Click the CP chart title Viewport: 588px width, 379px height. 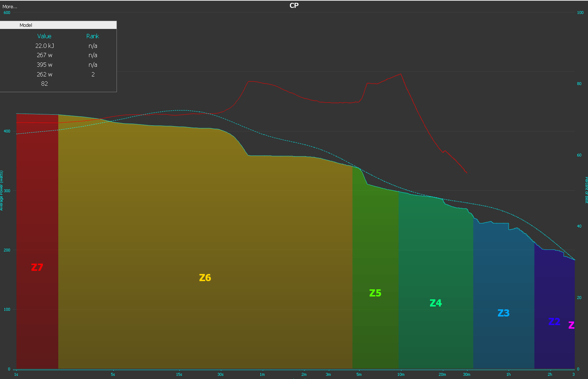[x=294, y=5]
